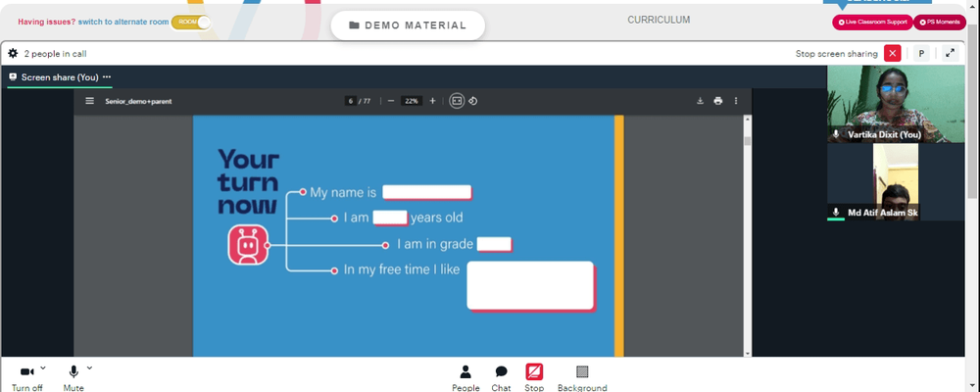This screenshot has height=392, width=980.
Task: Toggle the alternate ROOM switch
Action: [x=191, y=22]
